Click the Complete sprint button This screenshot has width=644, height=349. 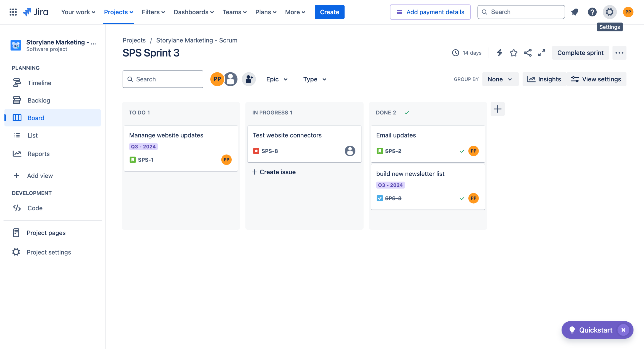pyautogui.click(x=580, y=53)
